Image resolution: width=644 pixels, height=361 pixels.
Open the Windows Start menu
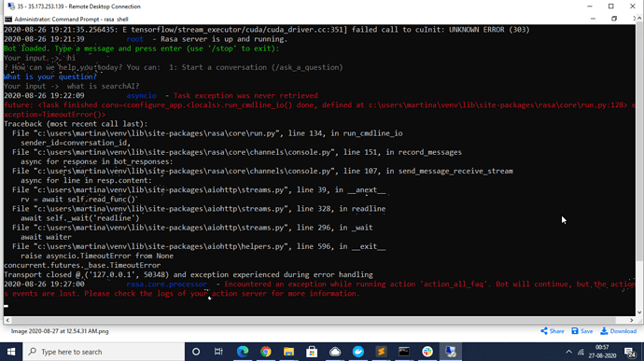(x=11, y=352)
